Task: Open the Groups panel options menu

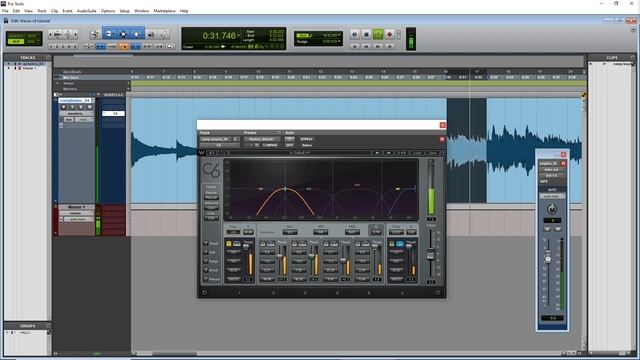Action: [48, 326]
